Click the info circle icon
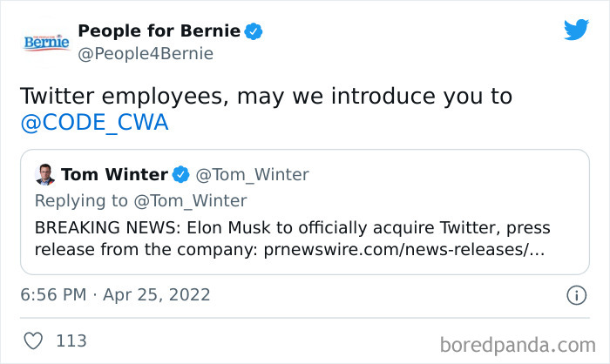 (576, 295)
